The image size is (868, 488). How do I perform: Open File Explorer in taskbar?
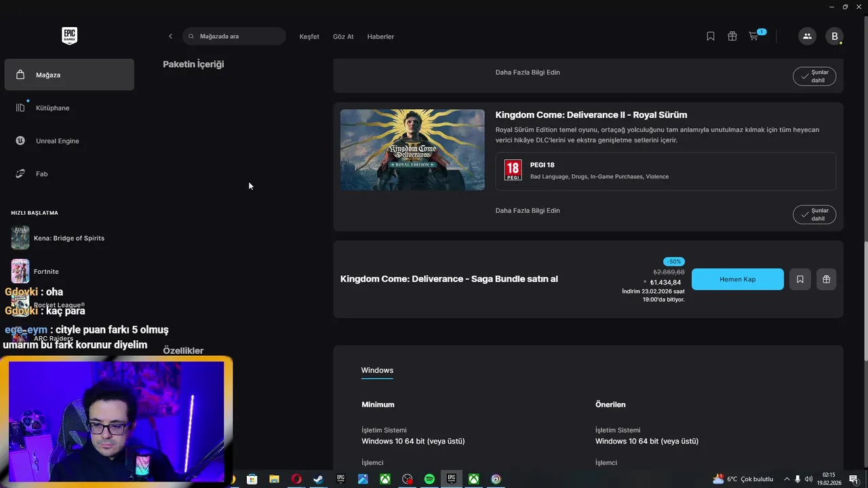[x=274, y=479]
